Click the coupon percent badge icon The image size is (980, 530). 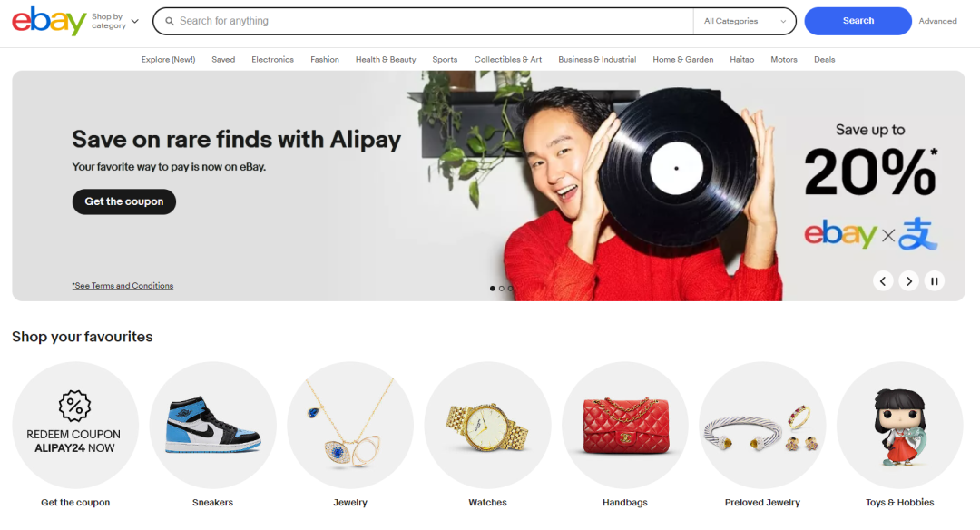(x=74, y=406)
